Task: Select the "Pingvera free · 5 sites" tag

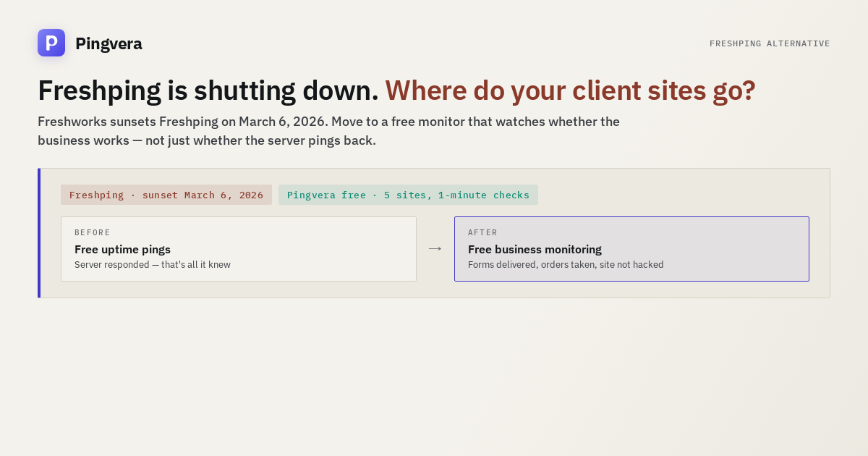Action: (408, 195)
